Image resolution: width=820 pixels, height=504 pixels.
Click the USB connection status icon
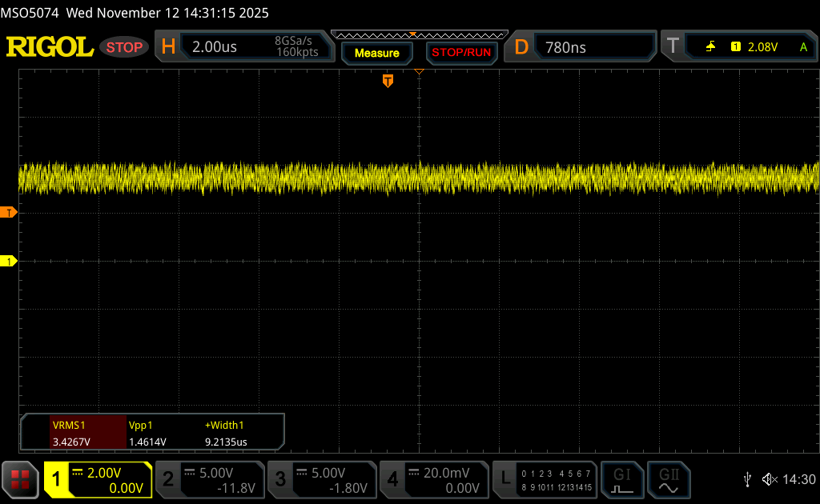pyautogui.click(x=747, y=479)
